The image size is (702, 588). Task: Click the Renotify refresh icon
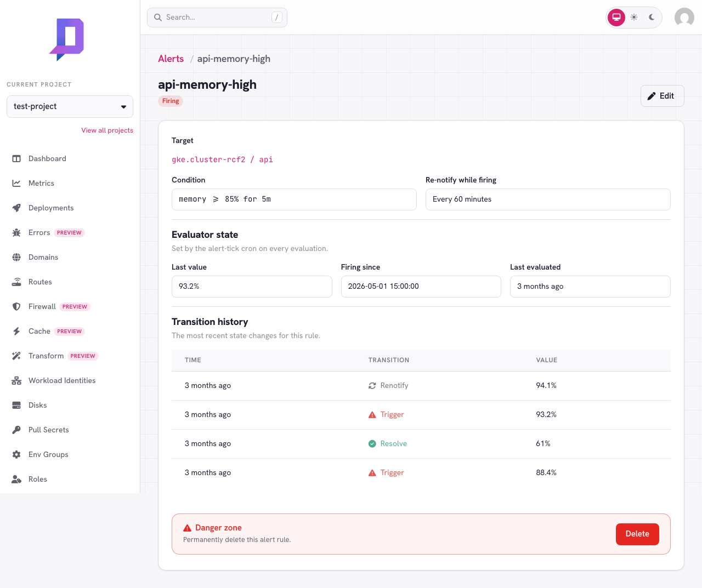[372, 386]
